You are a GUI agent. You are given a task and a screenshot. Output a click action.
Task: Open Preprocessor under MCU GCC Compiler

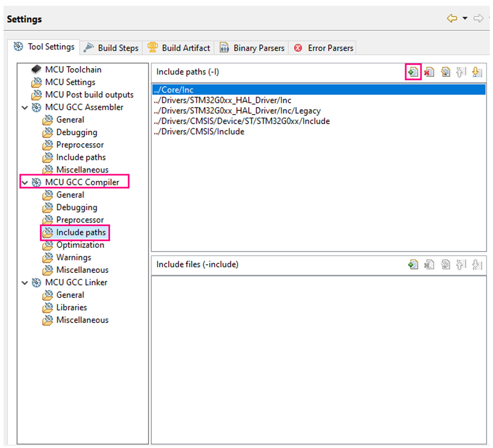pyautogui.click(x=73, y=220)
